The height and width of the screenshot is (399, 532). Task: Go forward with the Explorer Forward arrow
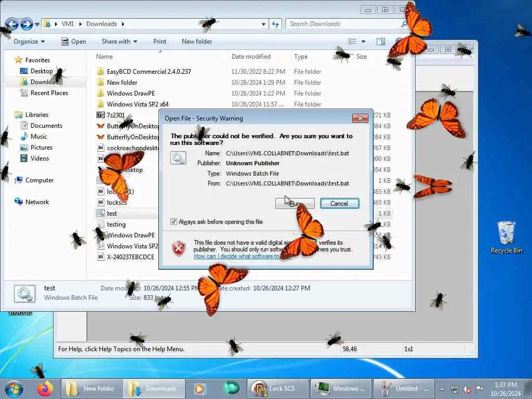27,24
